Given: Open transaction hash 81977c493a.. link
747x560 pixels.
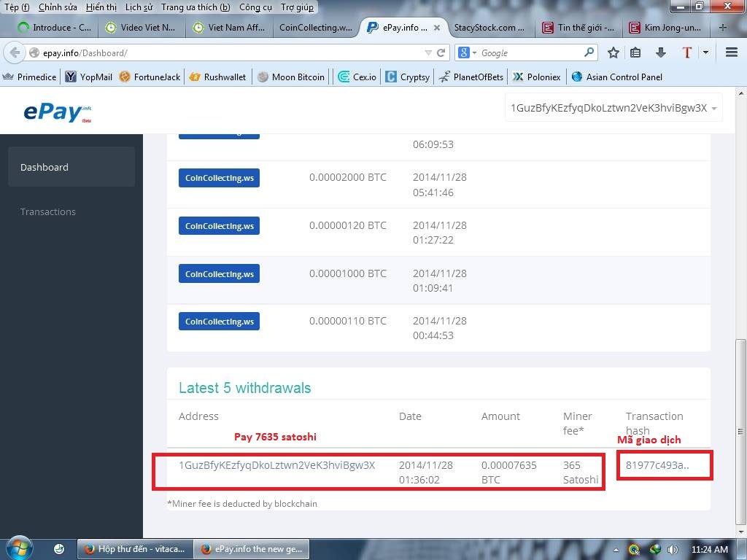Looking at the screenshot, I should (x=657, y=465).
